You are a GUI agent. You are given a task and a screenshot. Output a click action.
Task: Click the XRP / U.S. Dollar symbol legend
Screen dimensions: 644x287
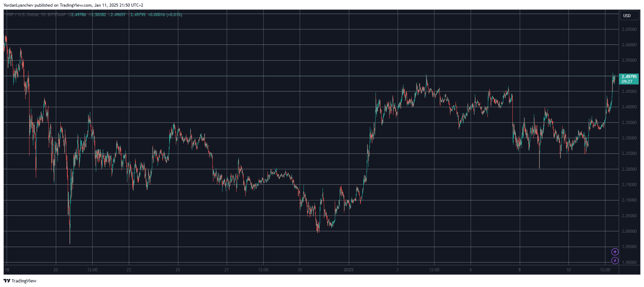point(36,15)
